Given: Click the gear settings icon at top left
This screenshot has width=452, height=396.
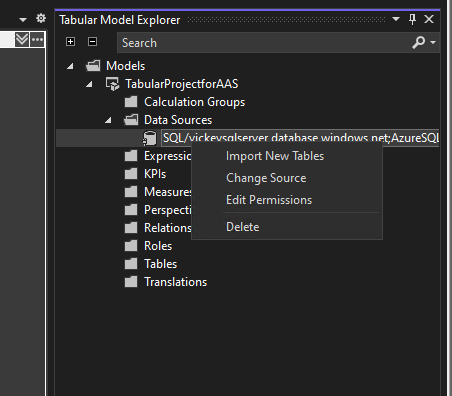Looking at the screenshot, I should pos(41,18).
